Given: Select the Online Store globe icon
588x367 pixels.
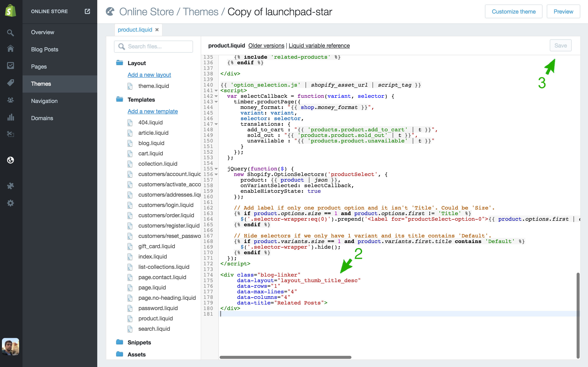Looking at the screenshot, I should point(11,160).
